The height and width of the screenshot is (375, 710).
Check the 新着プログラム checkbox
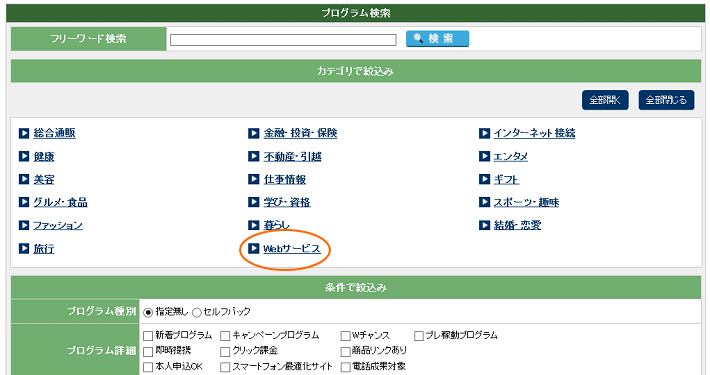coord(148,336)
